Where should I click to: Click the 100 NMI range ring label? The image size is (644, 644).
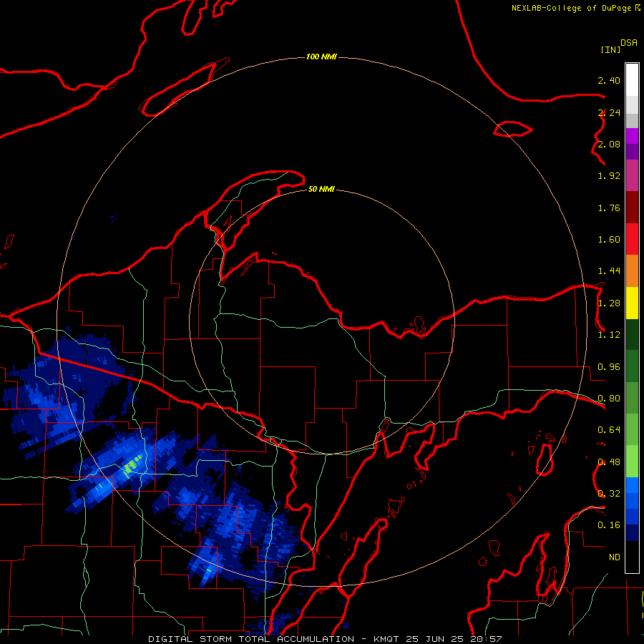(x=321, y=57)
